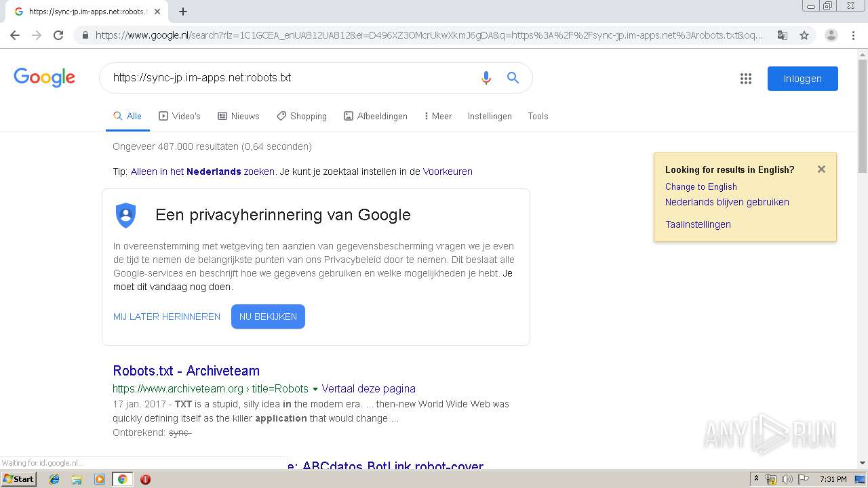Bookmark page with the star icon
This screenshot has height=488, width=868.
pos(804,35)
